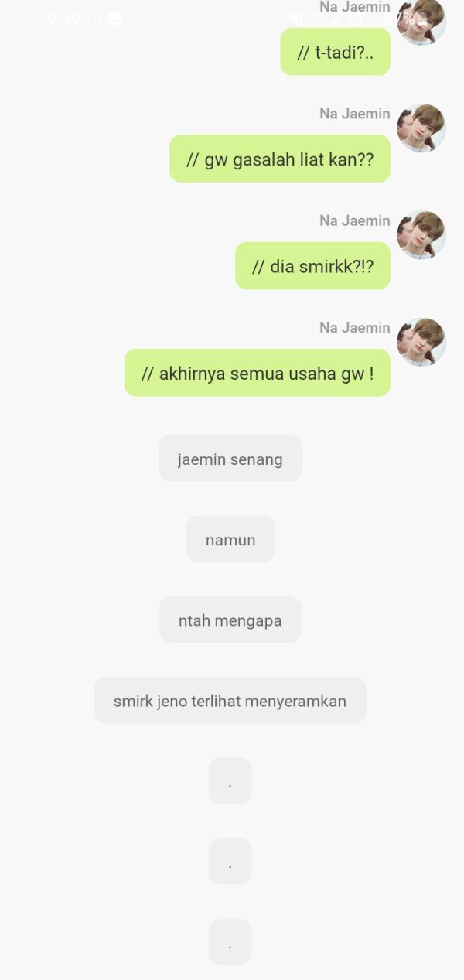Open profile picture beside "dia smirkk?!?" message
The height and width of the screenshot is (980, 464).
coord(421,235)
